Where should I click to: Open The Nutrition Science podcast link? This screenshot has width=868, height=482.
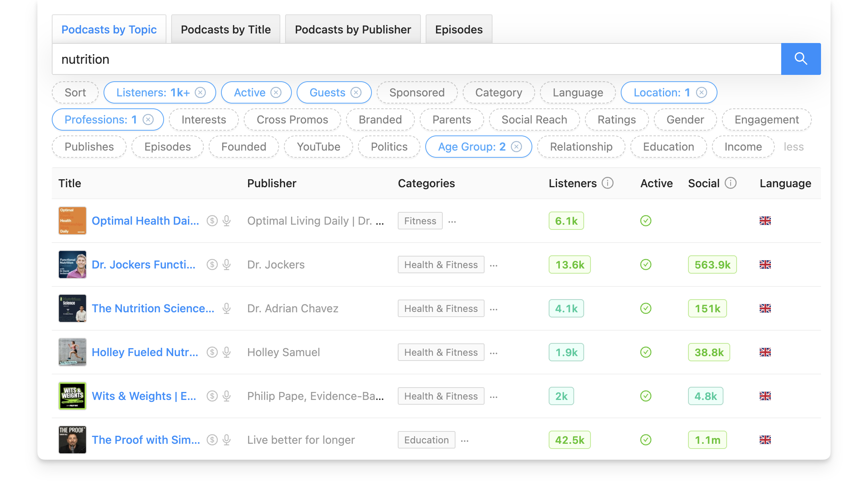point(153,308)
